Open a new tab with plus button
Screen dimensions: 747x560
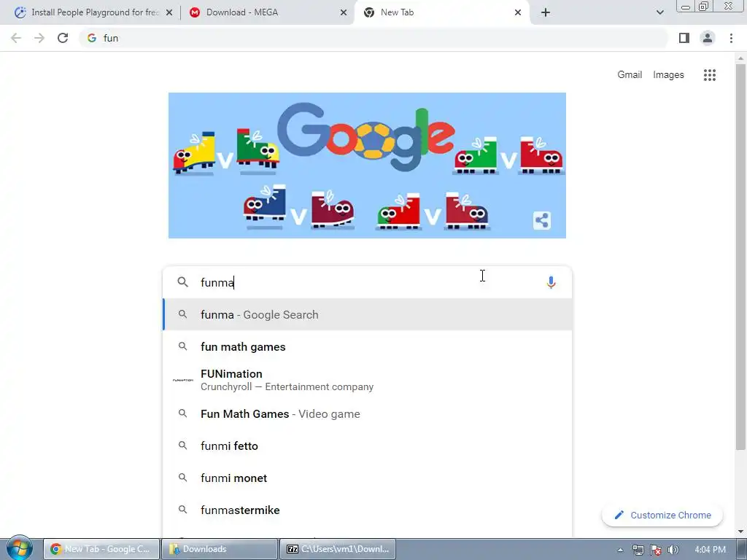[546, 12]
